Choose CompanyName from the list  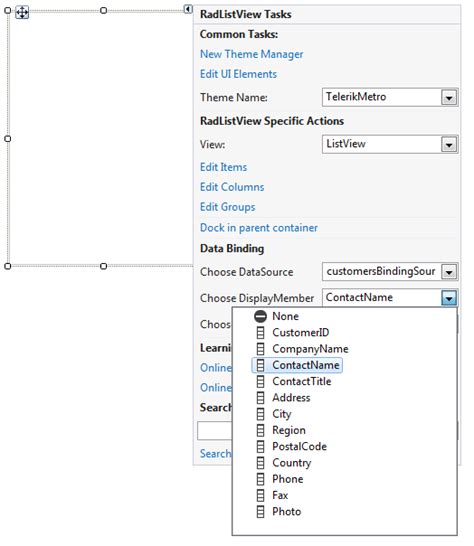310,349
